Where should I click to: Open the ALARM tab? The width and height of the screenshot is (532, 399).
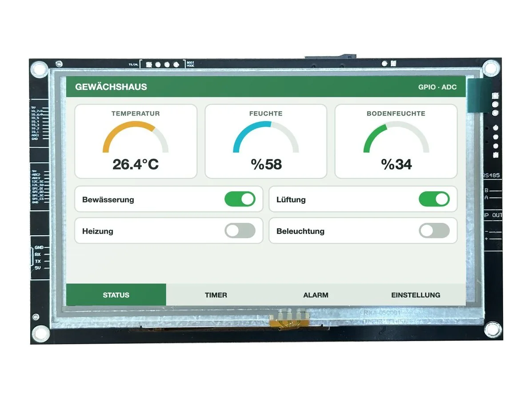click(x=316, y=295)
